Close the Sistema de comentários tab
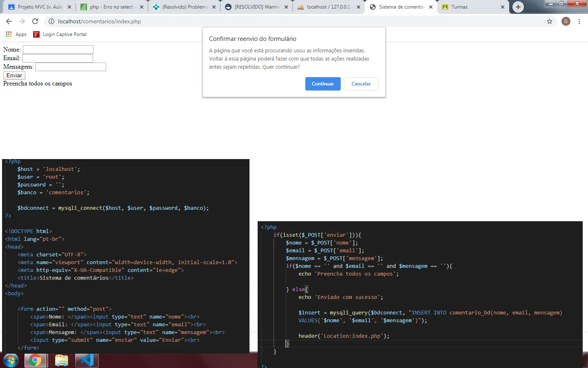The width and height of the screenshot is (588, 368). (x=430, y=7)
